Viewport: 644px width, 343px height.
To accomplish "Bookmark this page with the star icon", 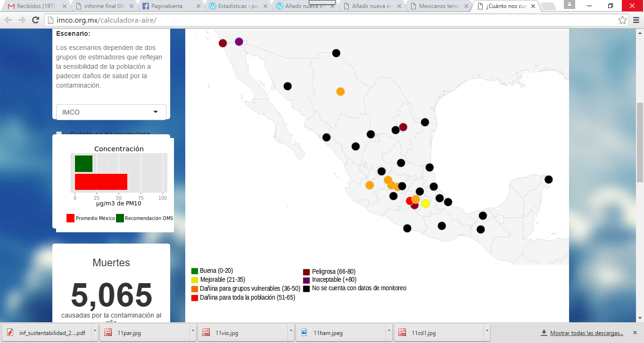I will [x=622, y=20].
